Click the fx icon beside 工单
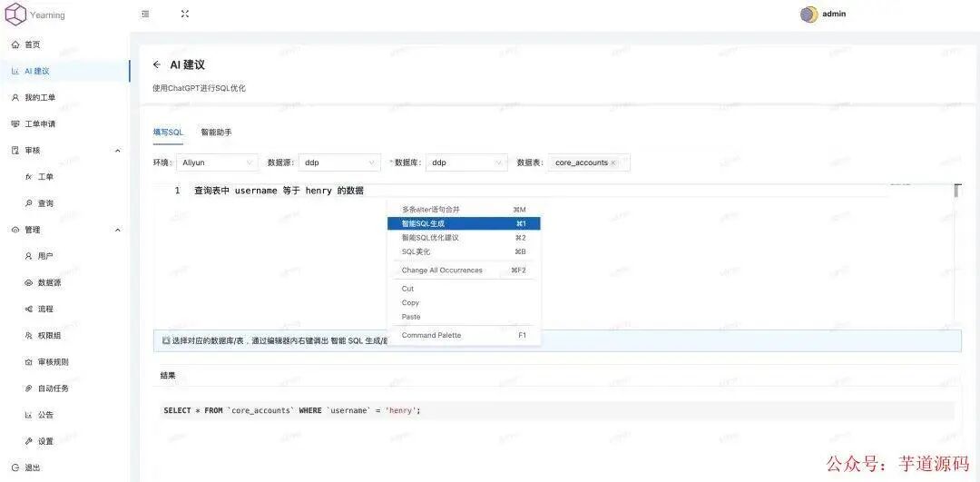980x482 pixels. [29, 177]
